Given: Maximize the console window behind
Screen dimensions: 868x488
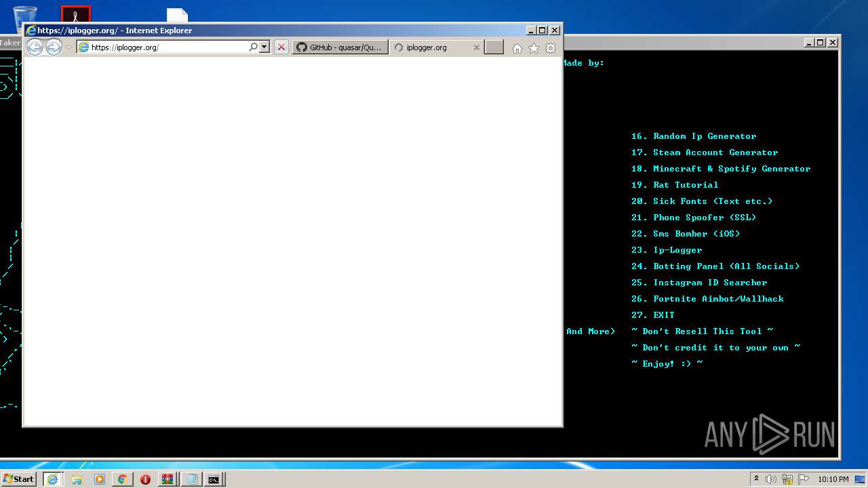Looking at the screenshot, I should coord(821,42).
